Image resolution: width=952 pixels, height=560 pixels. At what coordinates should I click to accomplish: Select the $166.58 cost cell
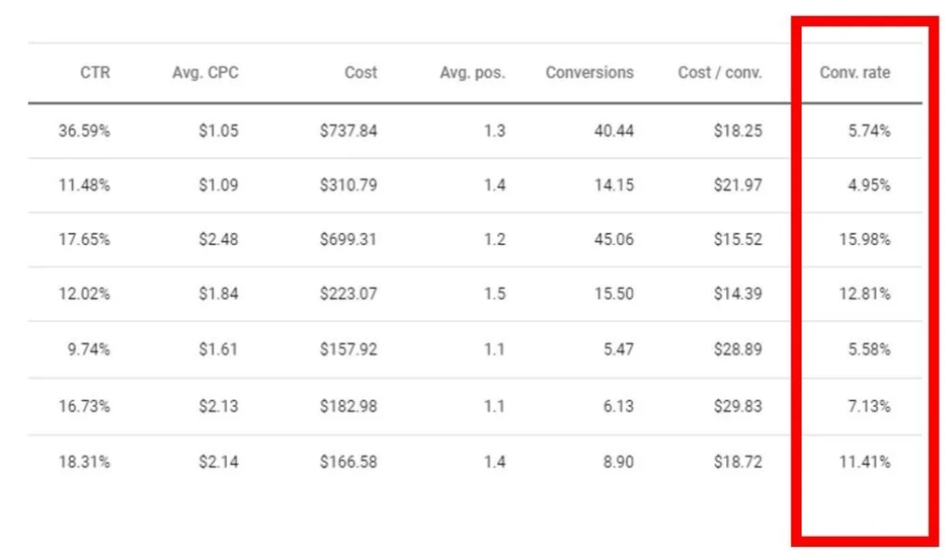coord(348,462)
